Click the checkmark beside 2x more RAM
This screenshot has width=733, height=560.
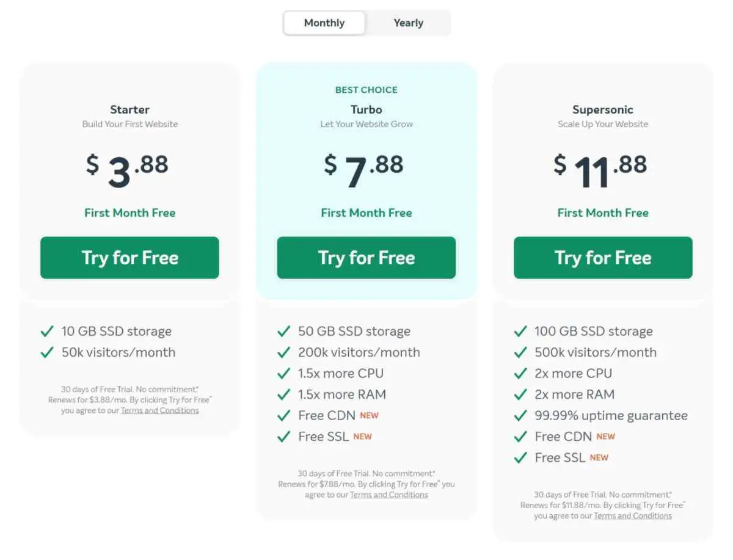520,395
